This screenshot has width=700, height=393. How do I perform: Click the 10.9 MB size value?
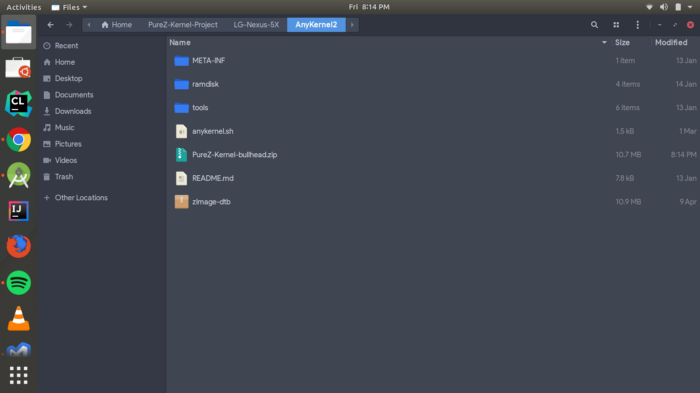[x=628, y=202]
